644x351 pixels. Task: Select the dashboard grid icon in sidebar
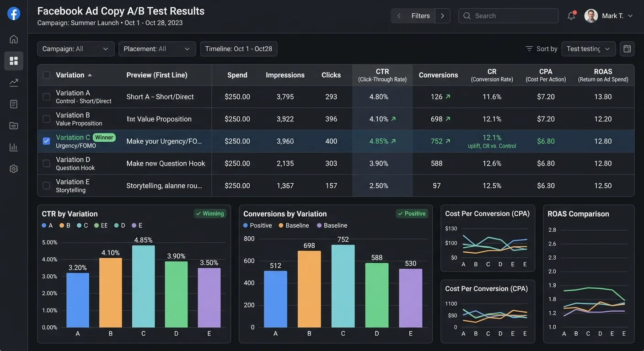[14, 61]
